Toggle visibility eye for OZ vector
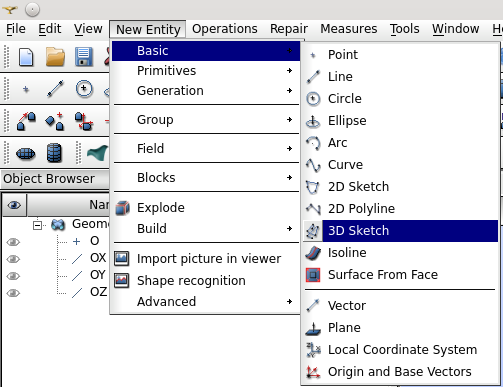Image resolution: width=503 pixels, height=387 pixels. click(x=13, y=293)
